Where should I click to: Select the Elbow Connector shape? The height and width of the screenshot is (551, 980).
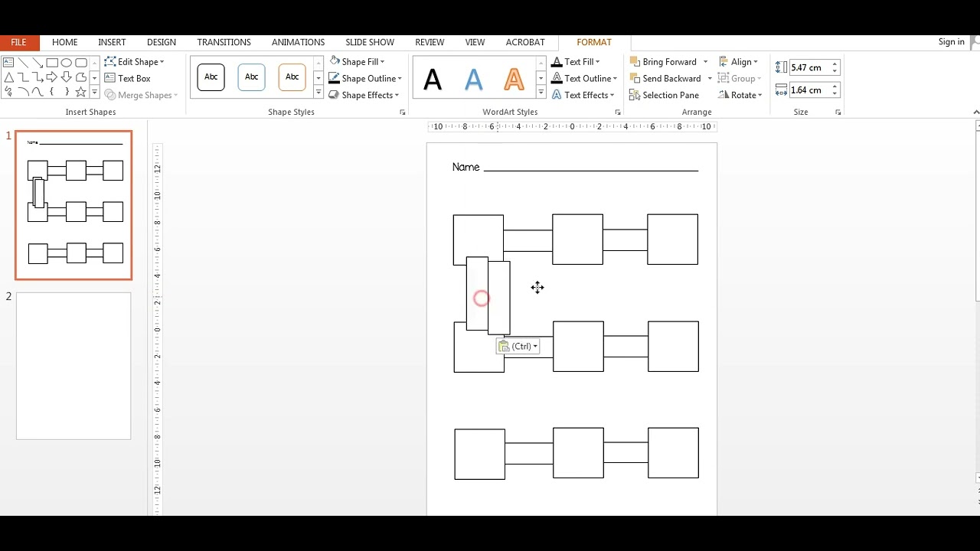[23, 77]
